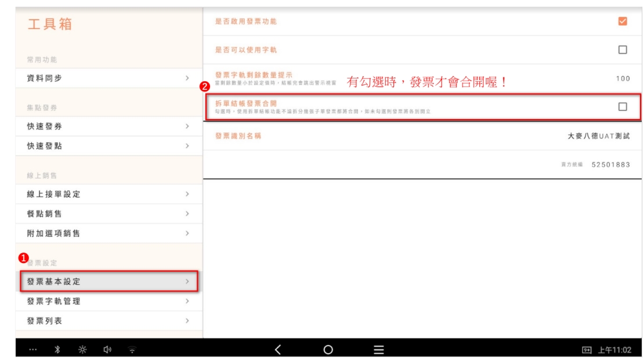Tap the Wi-Fi signal icon
This screenshot has height=360, width=644.
[x=132, y=350]
